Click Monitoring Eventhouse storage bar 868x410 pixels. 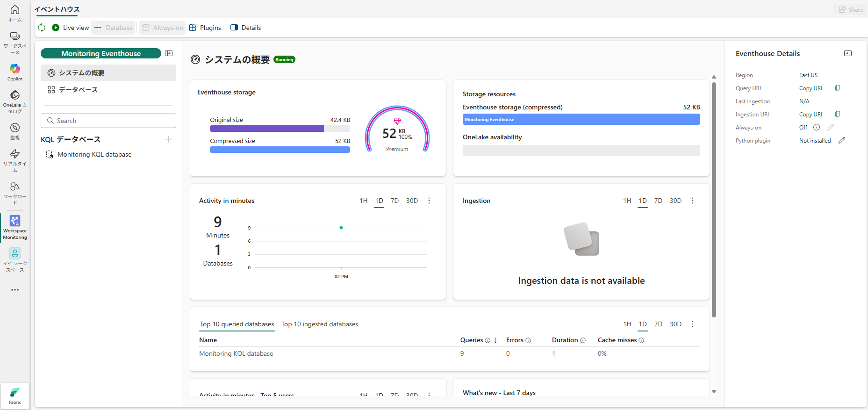581,119
